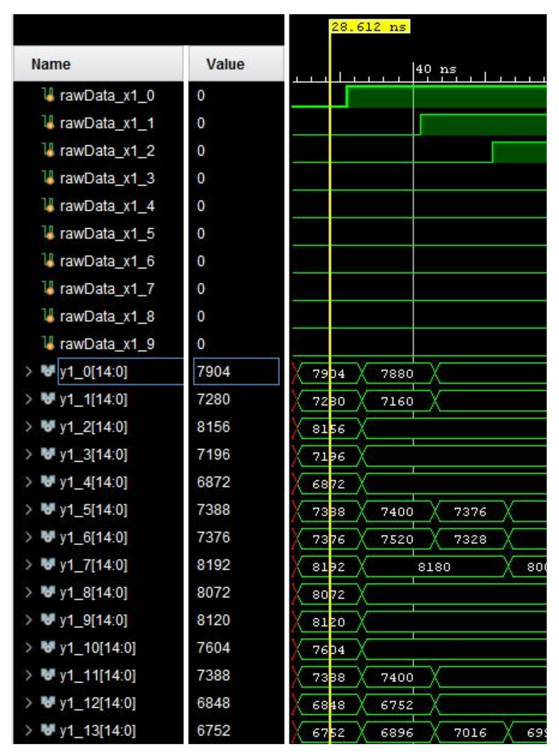Viewport: 559px width, 756px height.
Task: Click the bus icon next to y1_0[14:0]
Action: pos(48,371)
